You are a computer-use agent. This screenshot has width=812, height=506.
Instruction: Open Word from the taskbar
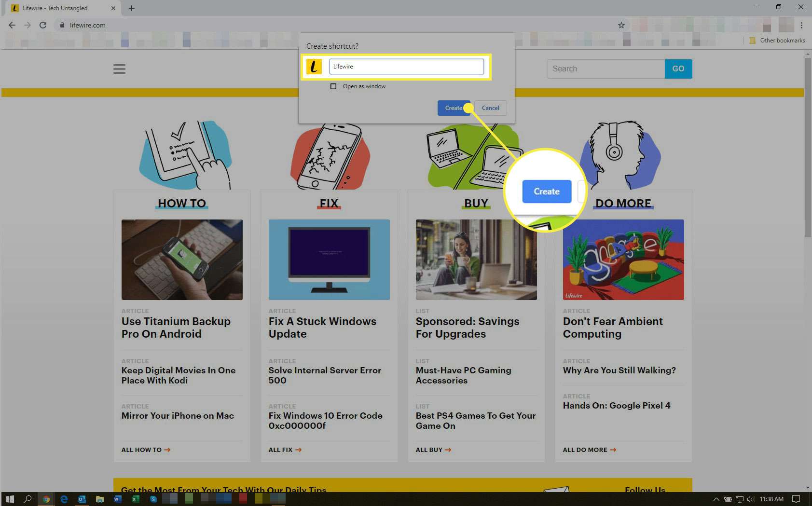click(x=117, y=499)
